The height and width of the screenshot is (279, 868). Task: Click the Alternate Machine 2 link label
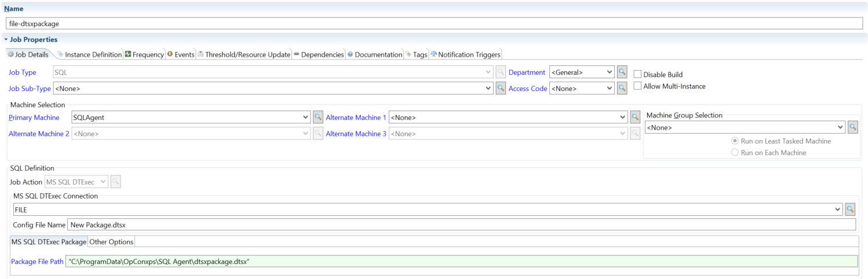(x=39, y=134)
